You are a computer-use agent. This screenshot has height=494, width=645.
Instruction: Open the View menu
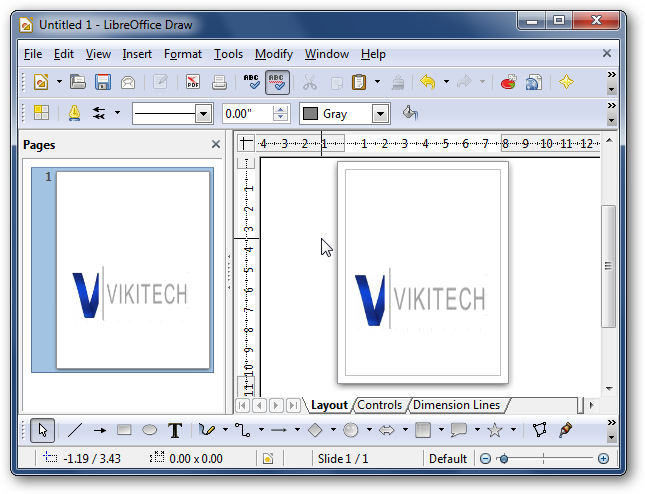coord(98,54)
